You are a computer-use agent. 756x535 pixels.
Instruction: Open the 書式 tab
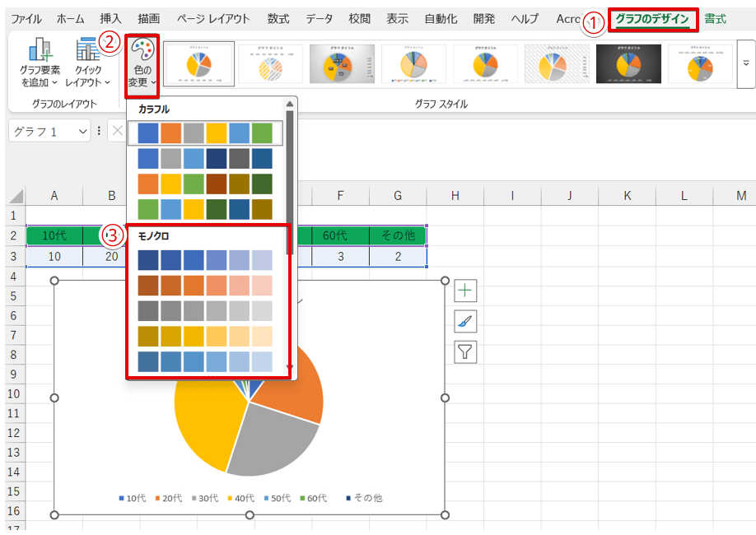715,19
